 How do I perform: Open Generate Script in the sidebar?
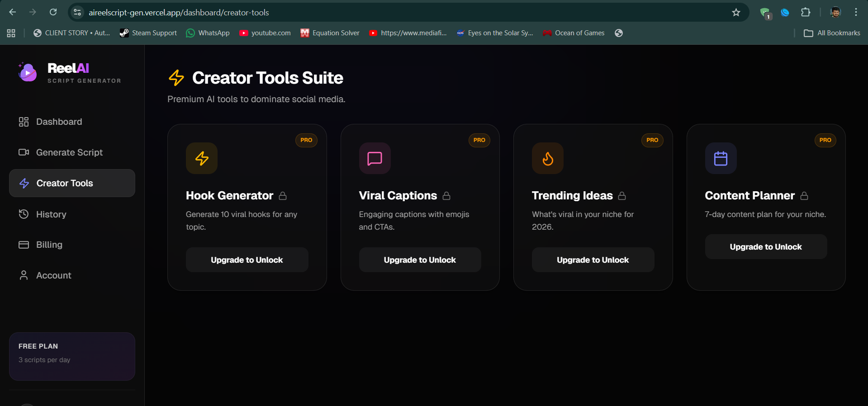point(72,152)
